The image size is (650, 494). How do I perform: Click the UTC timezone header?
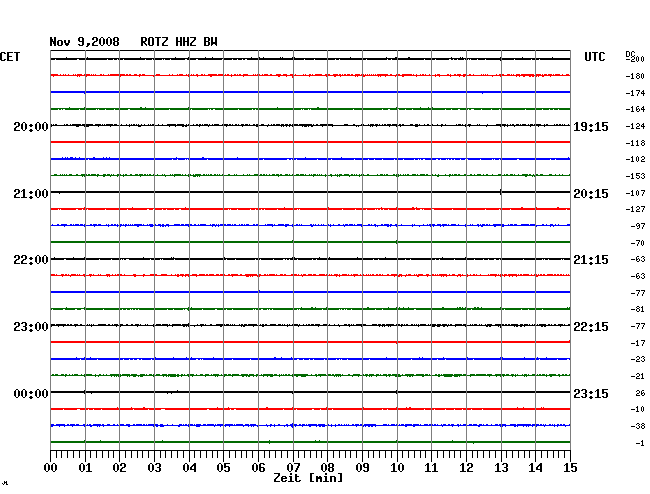coord(594,57)
